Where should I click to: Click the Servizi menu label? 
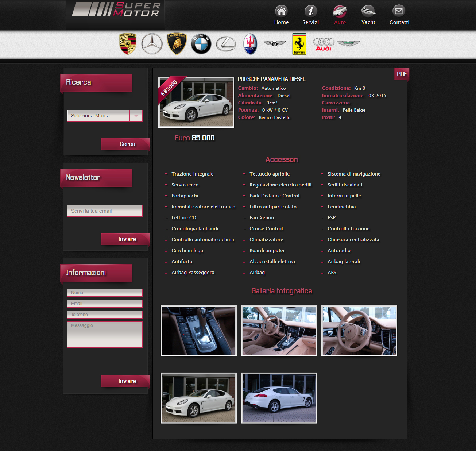click(x=310, y=22)
